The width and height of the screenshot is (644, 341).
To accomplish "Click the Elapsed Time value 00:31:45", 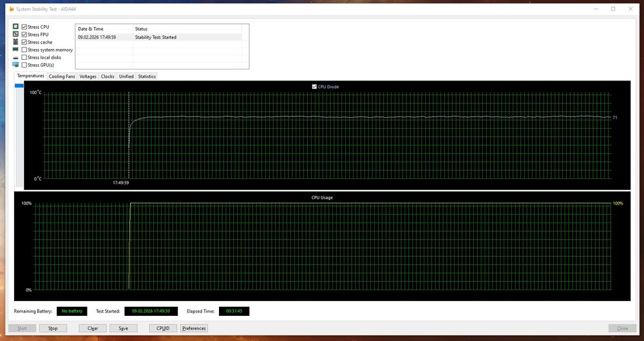I will point(234,311).
